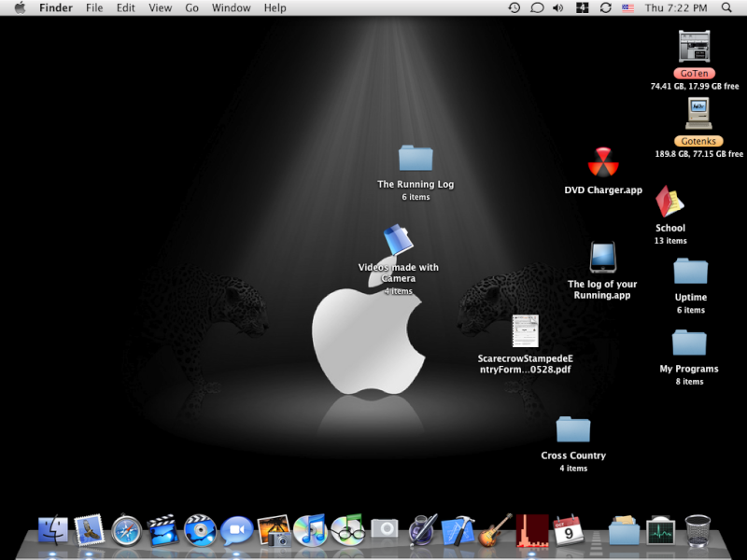
Task: Select the Uptime folder
Action: click(690, 271)
